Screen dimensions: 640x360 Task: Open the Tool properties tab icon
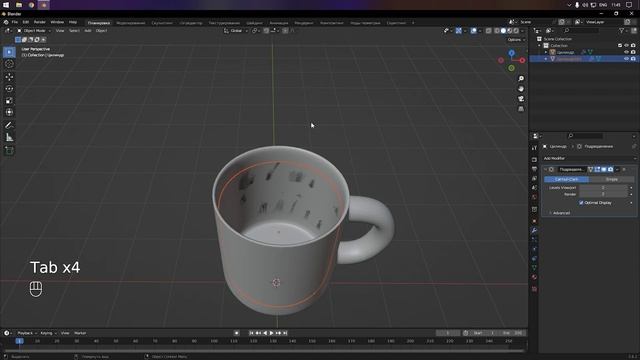(x=534, y=148)
